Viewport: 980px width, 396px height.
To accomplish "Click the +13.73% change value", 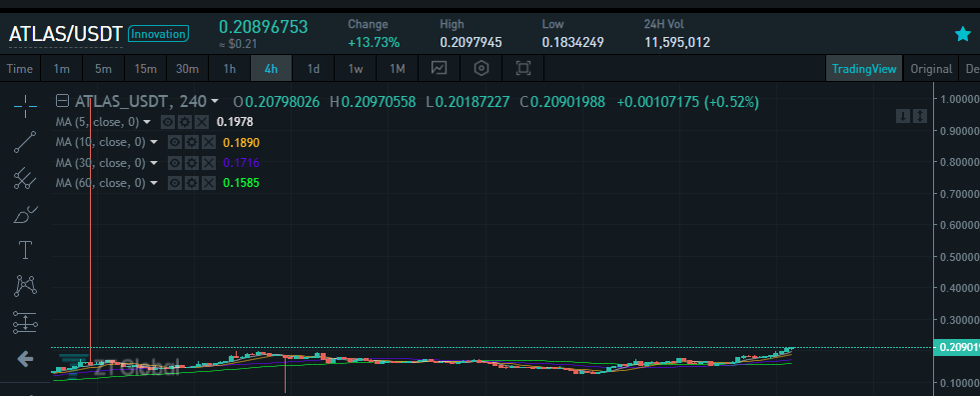I will pyautogui.click(x=374, y=43).
